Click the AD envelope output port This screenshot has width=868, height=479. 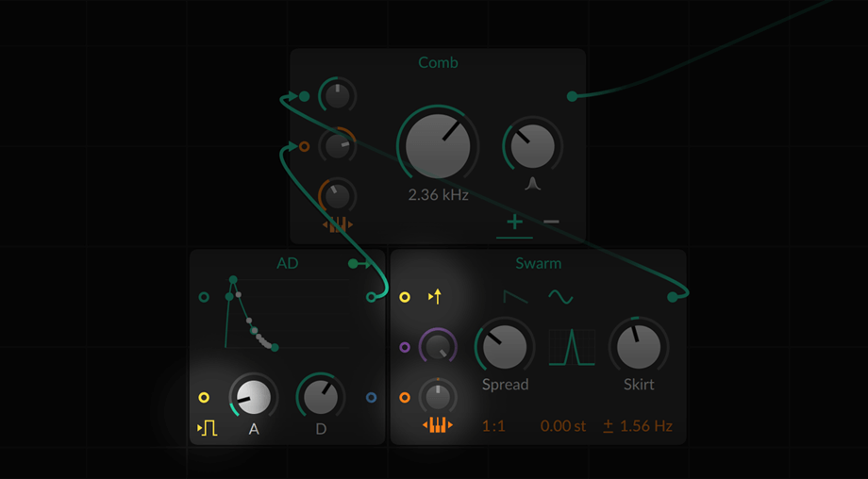coord(371,298)
